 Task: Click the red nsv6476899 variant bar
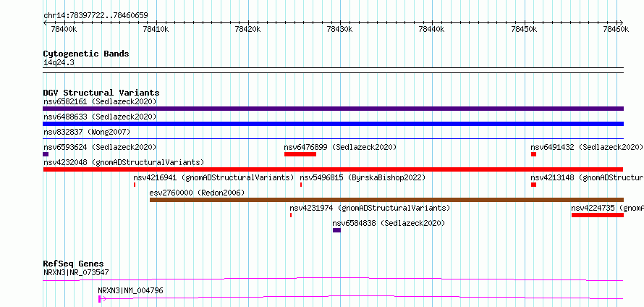click(300, 154)
